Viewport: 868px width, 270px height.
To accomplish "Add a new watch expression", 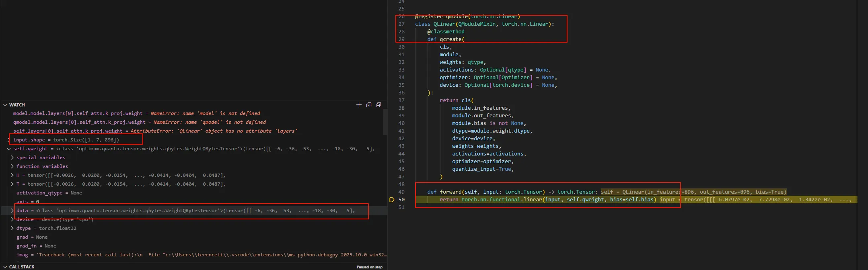I will pos(359,105).
